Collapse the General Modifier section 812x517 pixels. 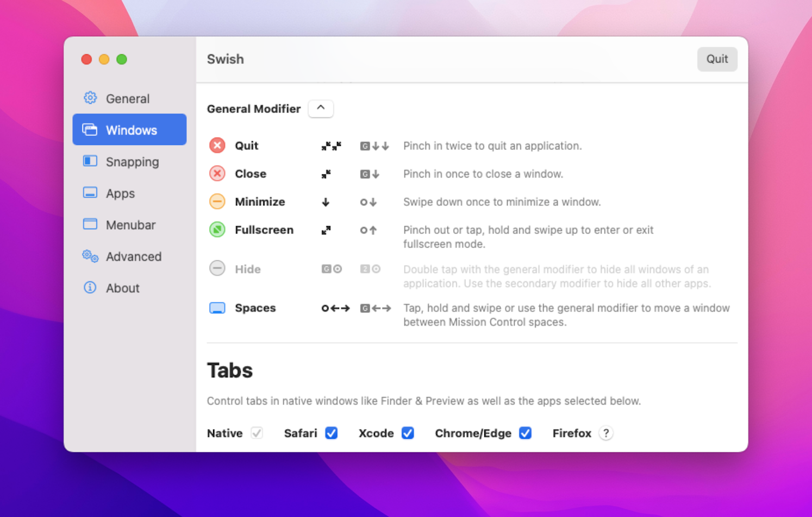[x=321, y=109]
